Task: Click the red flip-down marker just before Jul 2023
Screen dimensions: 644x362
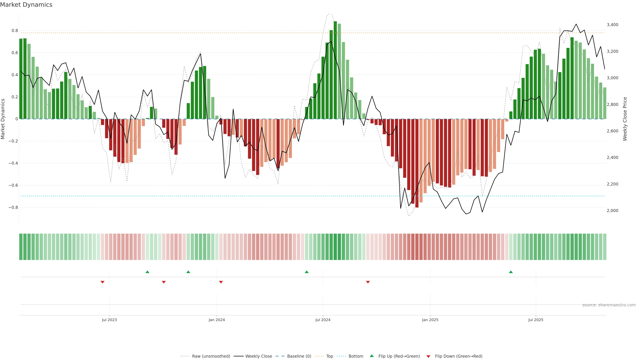Action: coord(102,282)
